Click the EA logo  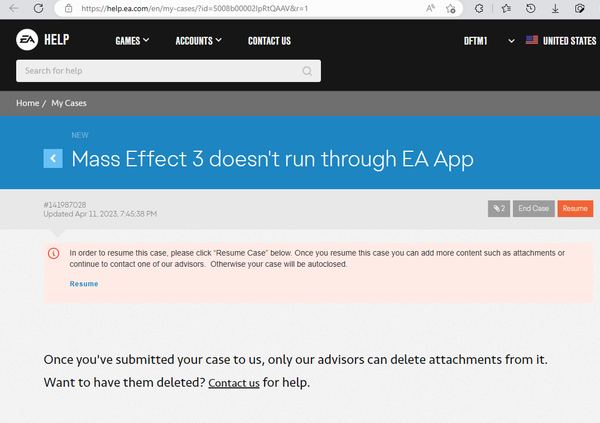pyautogui.click(x=27, y=39)
